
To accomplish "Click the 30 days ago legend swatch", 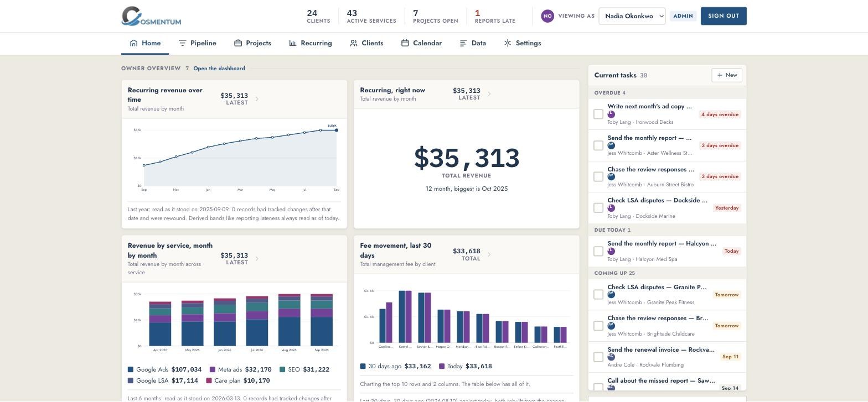I will [363, 366].
